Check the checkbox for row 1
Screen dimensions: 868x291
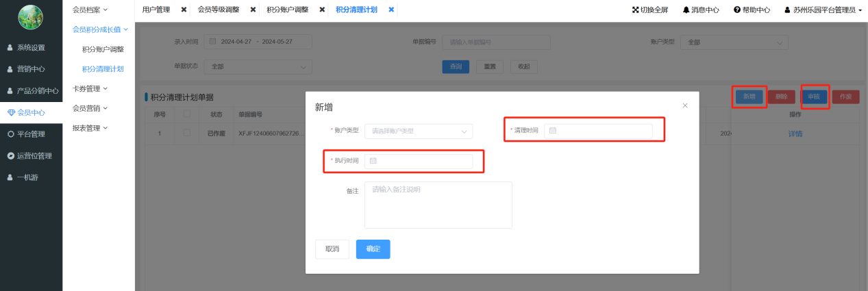[187, 133]
